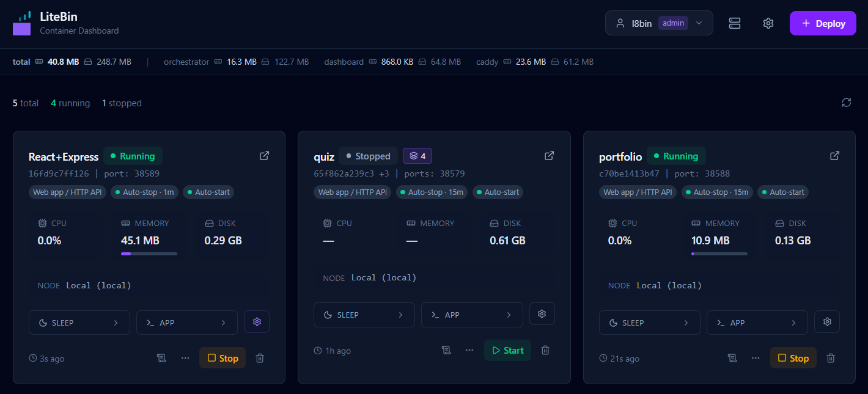Click React+Express memory usage bar

[x=149, y=254]
